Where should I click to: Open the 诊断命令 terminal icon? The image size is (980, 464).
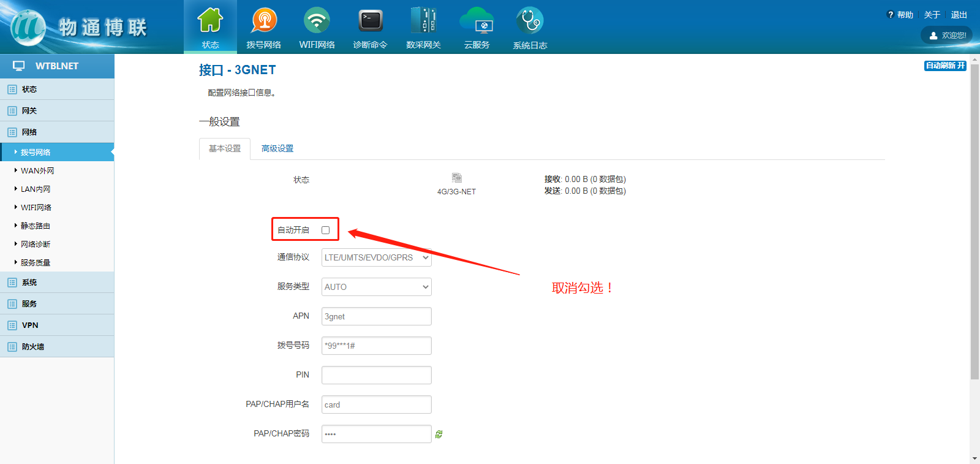[x=371, y=20]
